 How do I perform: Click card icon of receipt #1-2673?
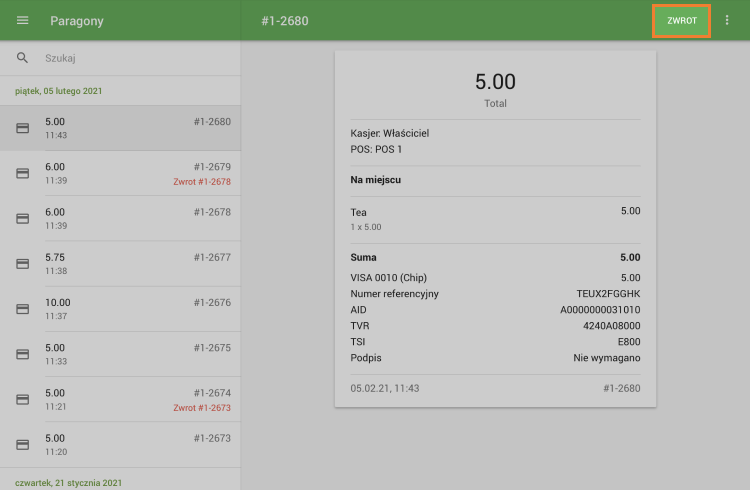(x=22, y=444)
